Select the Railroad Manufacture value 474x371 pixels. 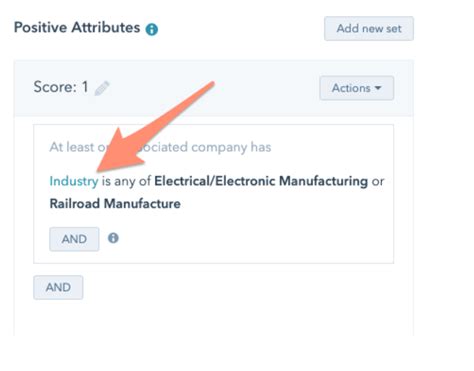[115, 204]
